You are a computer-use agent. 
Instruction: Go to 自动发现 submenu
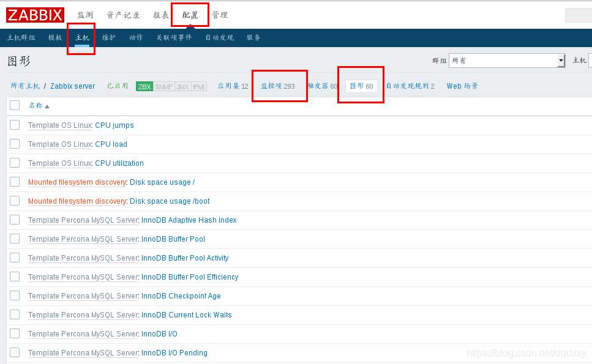coord(219,38)
